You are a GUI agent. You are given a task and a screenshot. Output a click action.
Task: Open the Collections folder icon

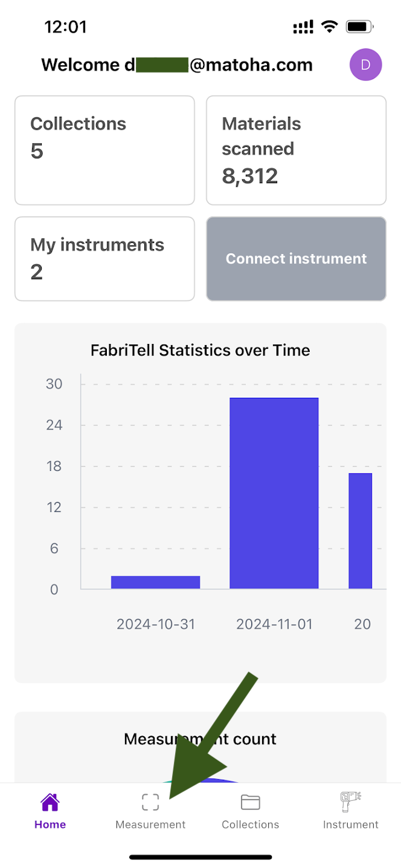(x=250, y=802)
